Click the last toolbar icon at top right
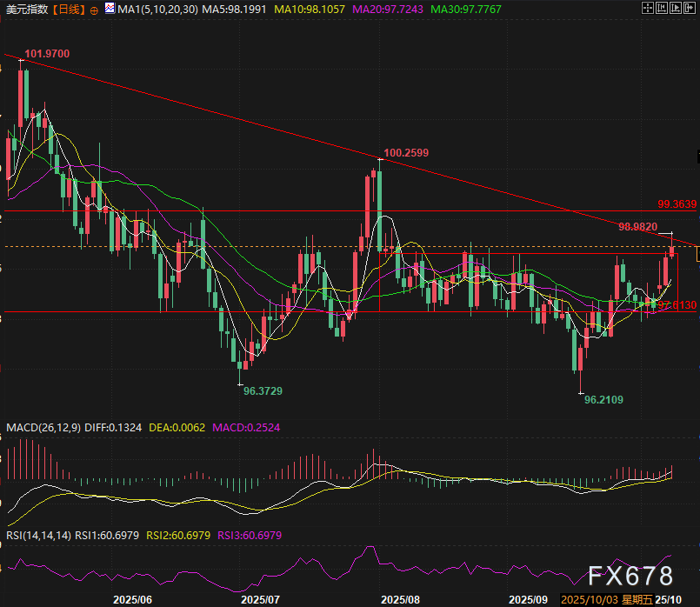This screenshot has width=700, height=607. coord(688,10)
